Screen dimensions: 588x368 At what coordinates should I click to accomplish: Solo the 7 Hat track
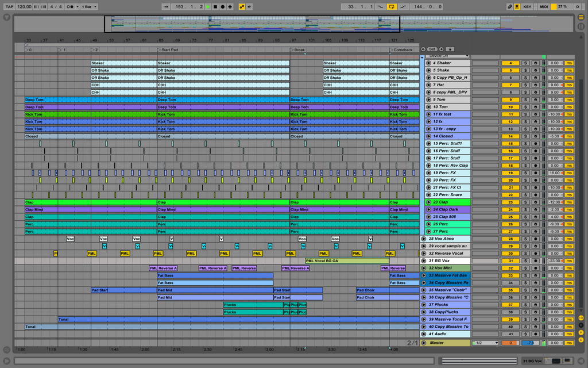point(525,85)
